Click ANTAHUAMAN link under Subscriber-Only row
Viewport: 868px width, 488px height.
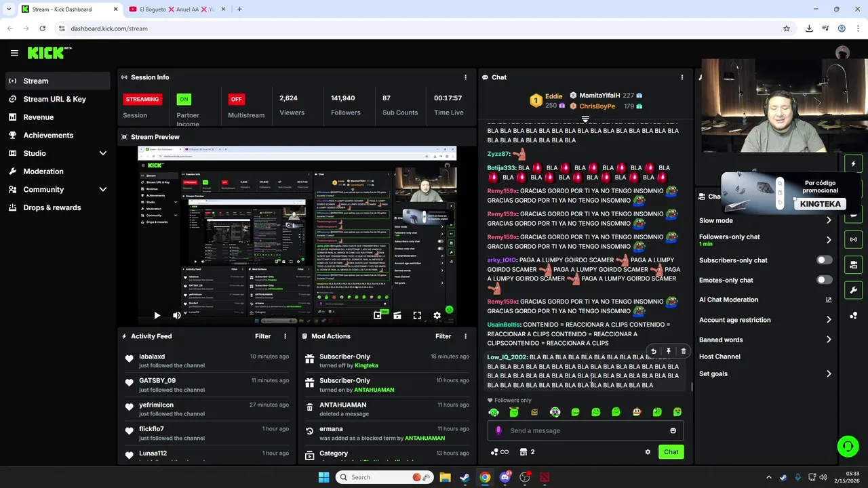coord(374,390)
